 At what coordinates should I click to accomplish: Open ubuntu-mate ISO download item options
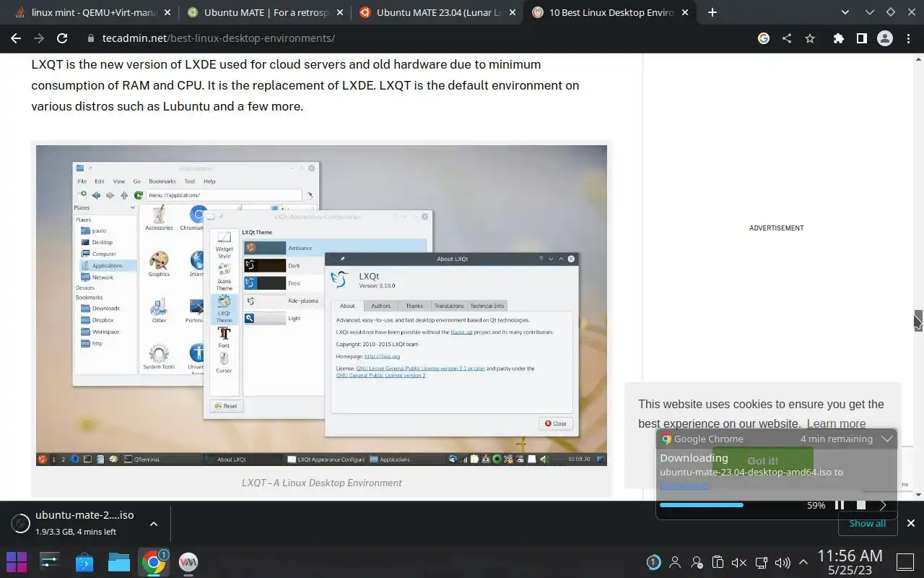click(153, 523)
